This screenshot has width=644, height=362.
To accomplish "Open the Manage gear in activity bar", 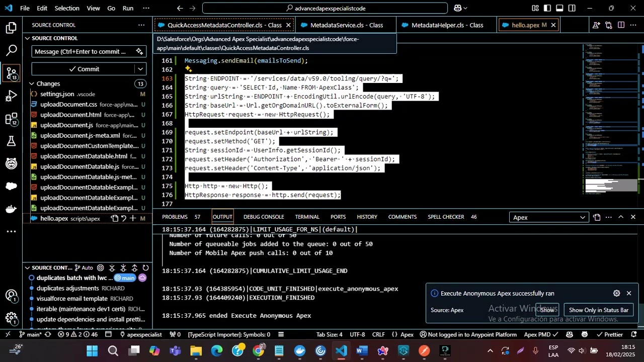I will tap(11, 318).
